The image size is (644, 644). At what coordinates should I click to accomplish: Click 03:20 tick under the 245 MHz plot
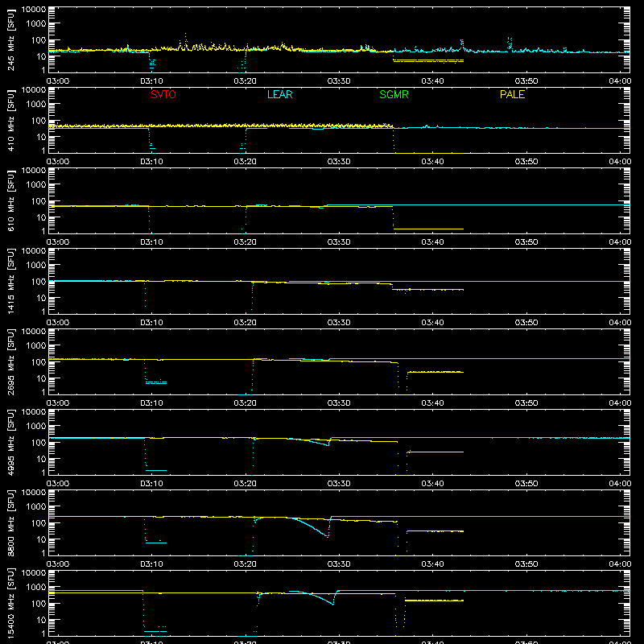point(246,81)
